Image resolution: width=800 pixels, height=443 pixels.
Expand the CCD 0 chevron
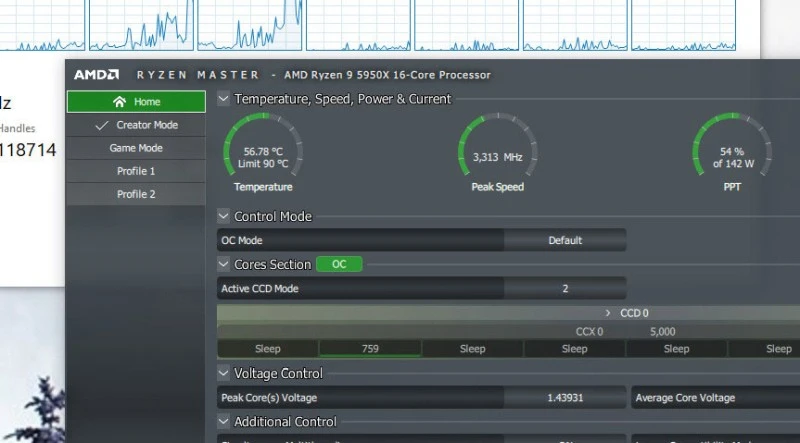(x=607, y=313)
